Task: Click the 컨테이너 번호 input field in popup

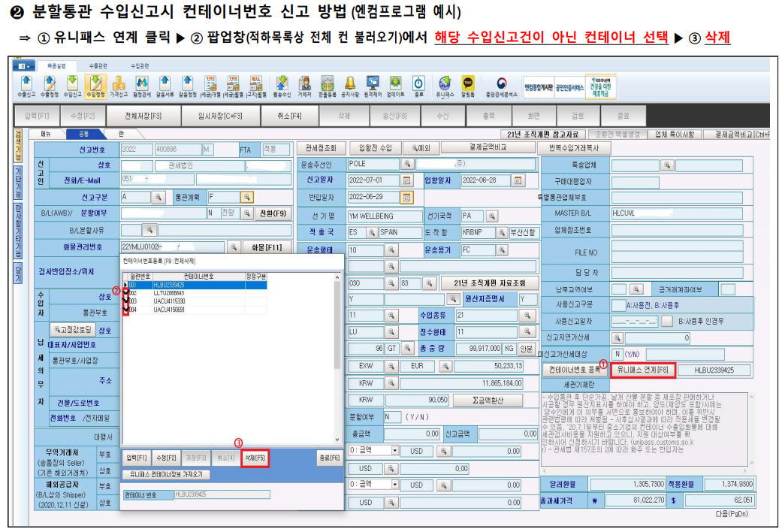Action: 222,494
